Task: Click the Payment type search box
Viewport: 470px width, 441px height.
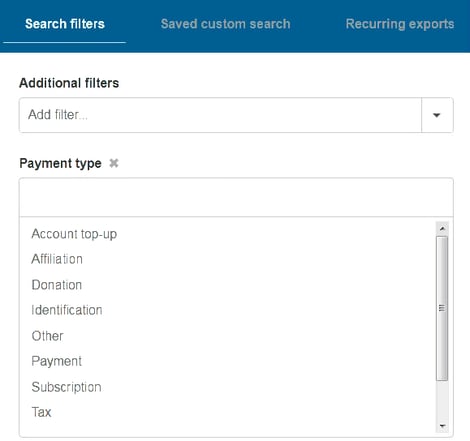Action: 236,197
